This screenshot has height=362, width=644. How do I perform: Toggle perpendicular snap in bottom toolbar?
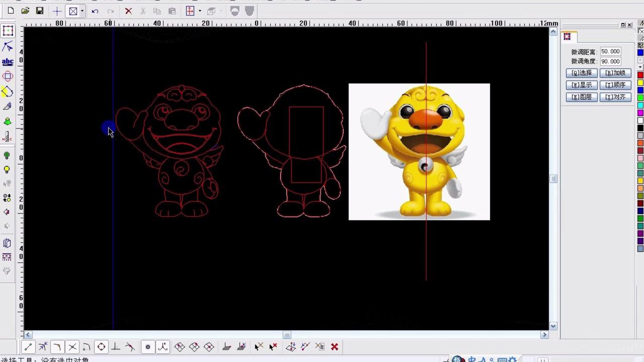[116, 347]
